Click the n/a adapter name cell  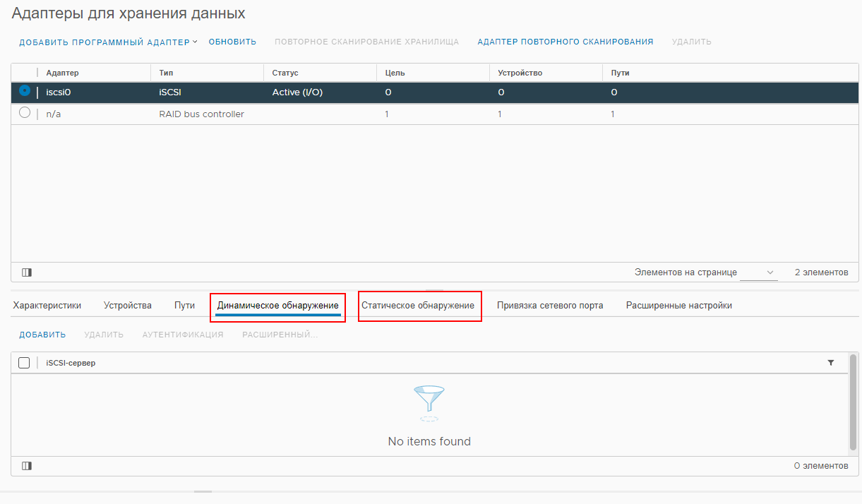click(53, 114)
